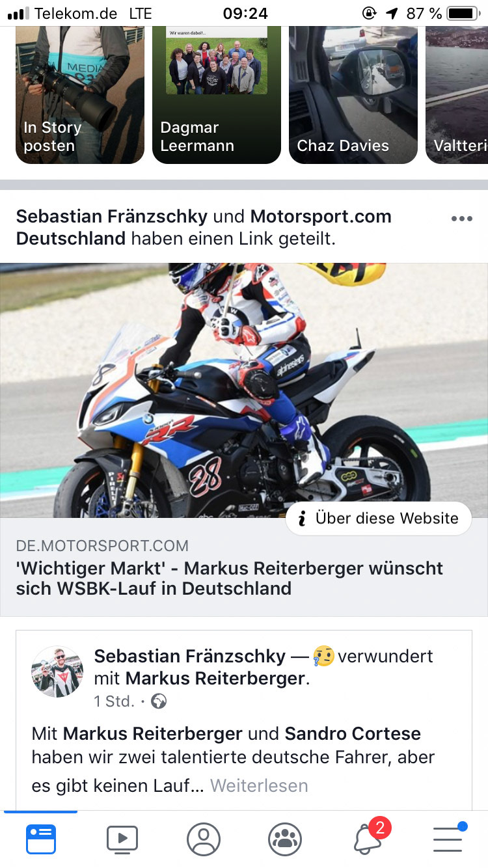Open the hamburger menu tab

click(449, 838)
